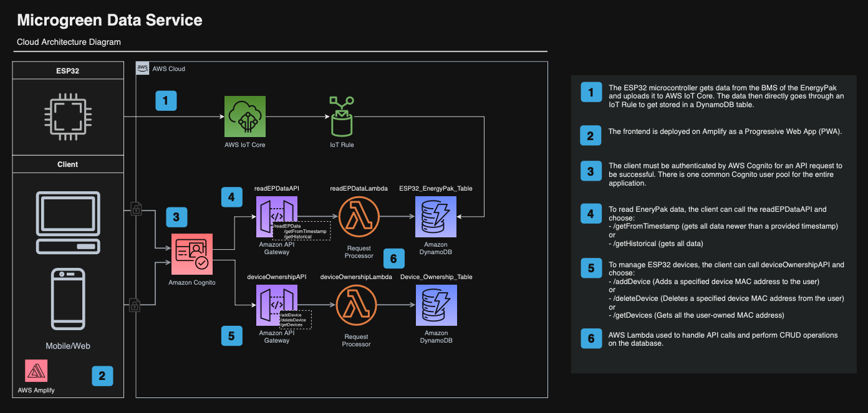This screenshot has width=868, height=413.
Task: Click the /getFromTimestamp route in the diagram box
Action: [304, 231]
